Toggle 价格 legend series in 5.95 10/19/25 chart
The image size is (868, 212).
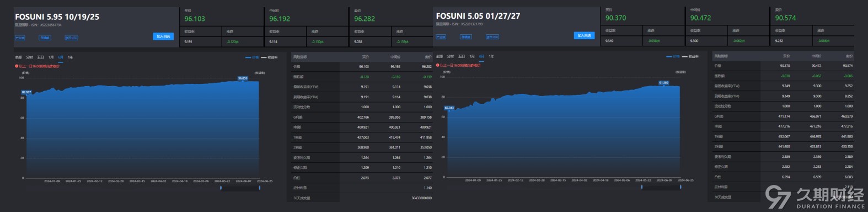click(x=252, y=57)
